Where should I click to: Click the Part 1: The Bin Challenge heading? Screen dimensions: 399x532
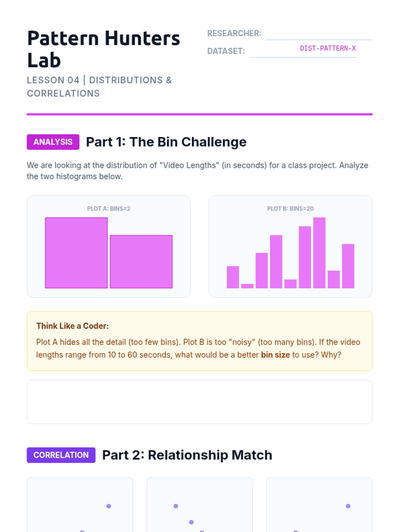(x=166, y=142)
